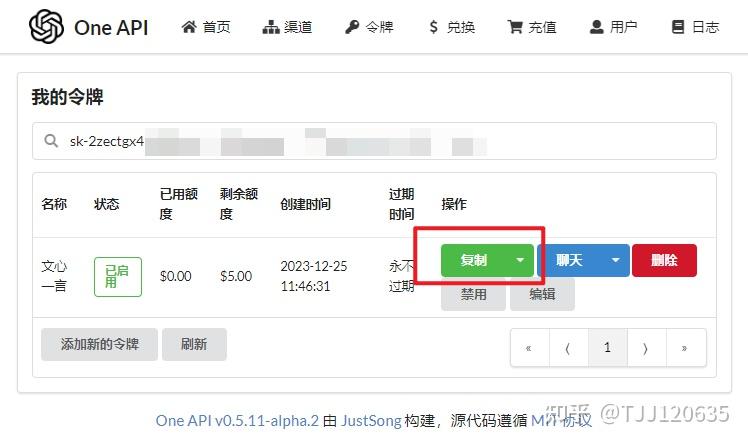Open the 充值 top-up menu item

click(x=532, y=27)
